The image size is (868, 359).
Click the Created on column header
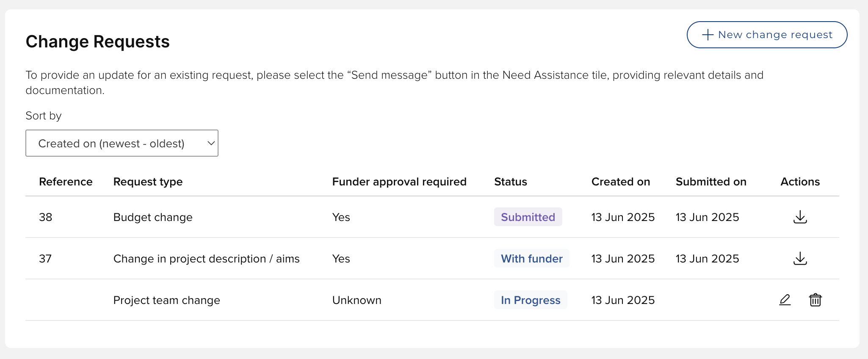620,182
